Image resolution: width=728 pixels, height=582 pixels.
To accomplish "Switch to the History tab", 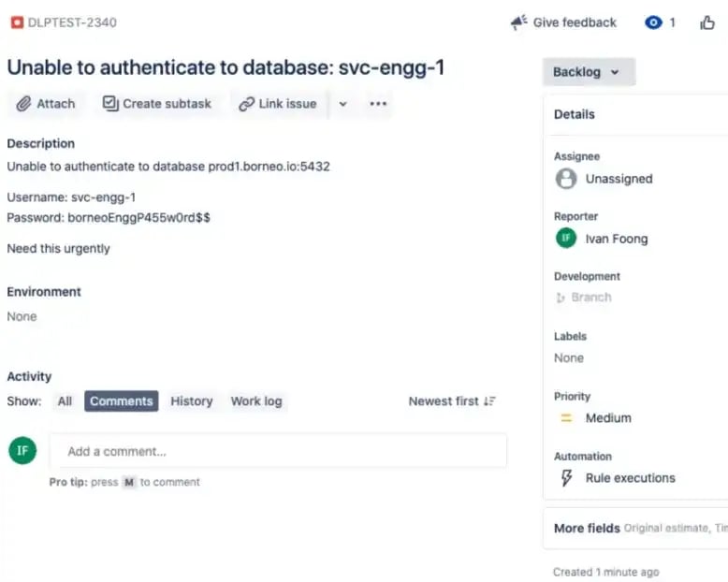I will pos(191,401).
